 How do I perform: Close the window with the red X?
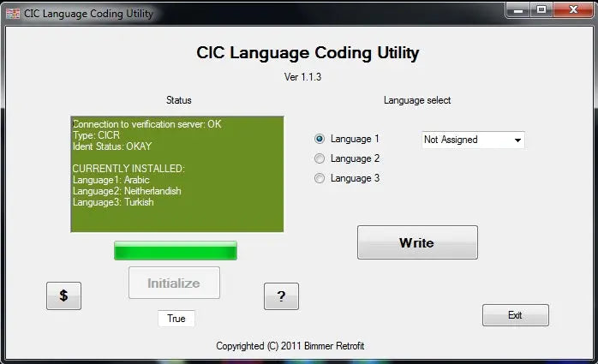(571, 9)
